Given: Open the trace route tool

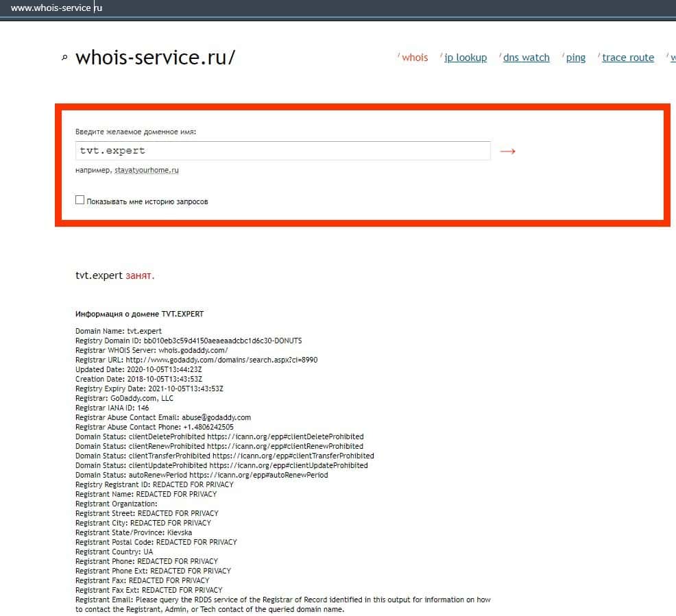Looking at the screenshot, I should coord(628,58).
